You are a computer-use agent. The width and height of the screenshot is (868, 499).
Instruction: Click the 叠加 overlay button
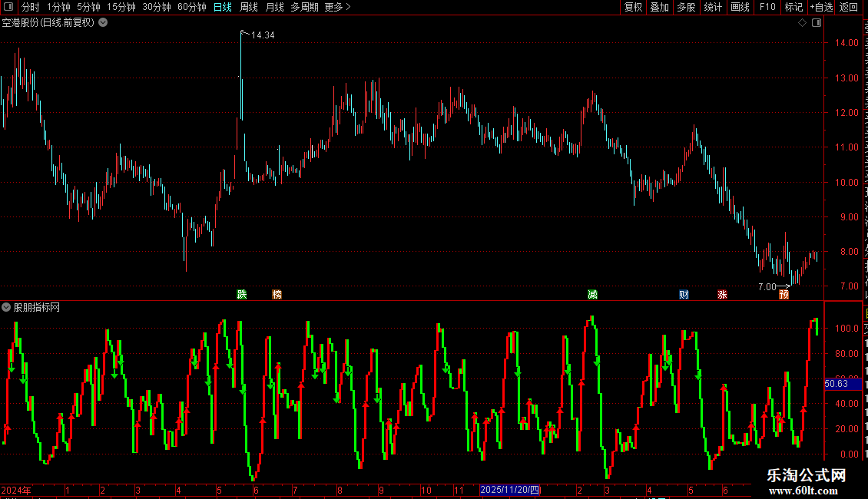[659, 7]
